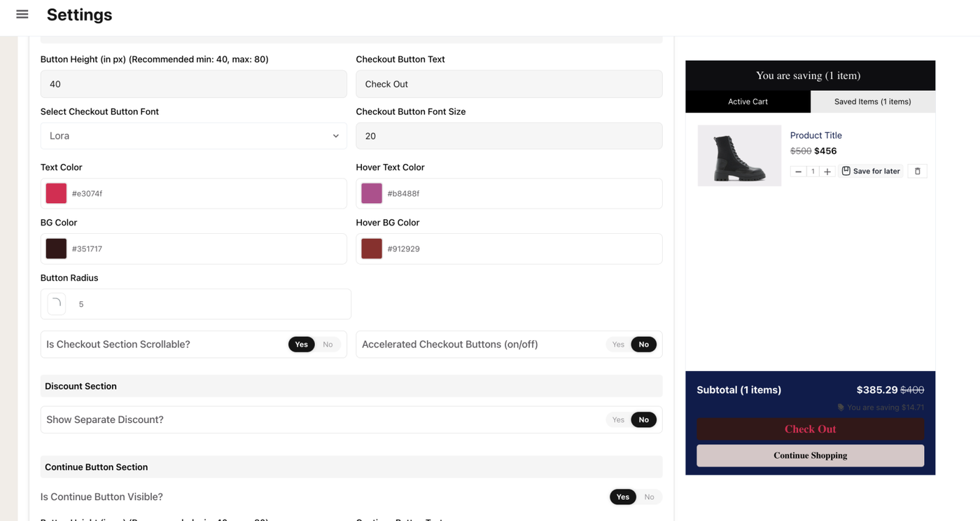This screenshot has width=980, height=521.
Task: Click the Button Radius corner icon
Action: [56, 304]
